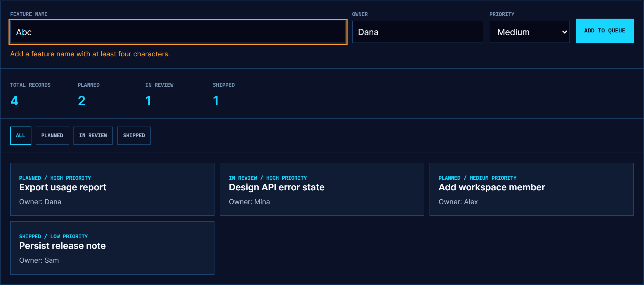Click the validation message about four characters
The image size is (644, 285).
tap(90, 54)
